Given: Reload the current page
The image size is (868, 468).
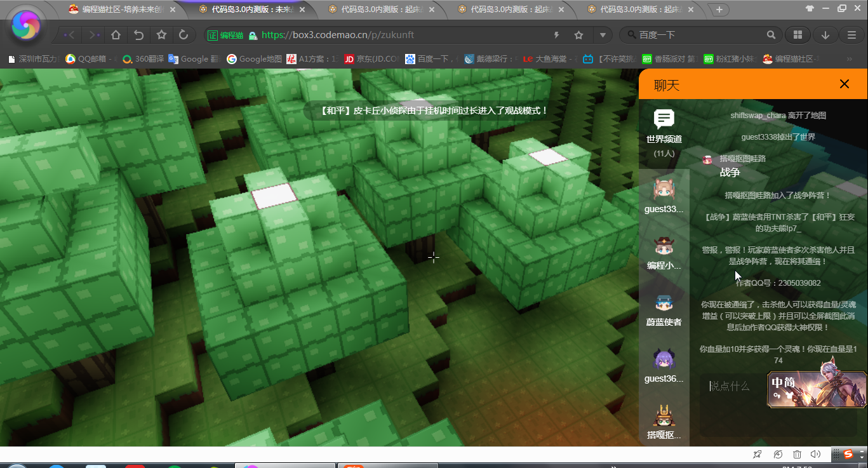Looking at the screenshot, I should tap(184, 35).
